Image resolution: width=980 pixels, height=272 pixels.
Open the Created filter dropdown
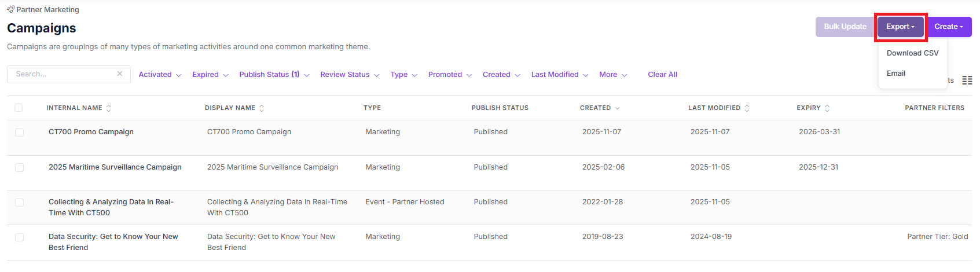click(x=501, y=75)
